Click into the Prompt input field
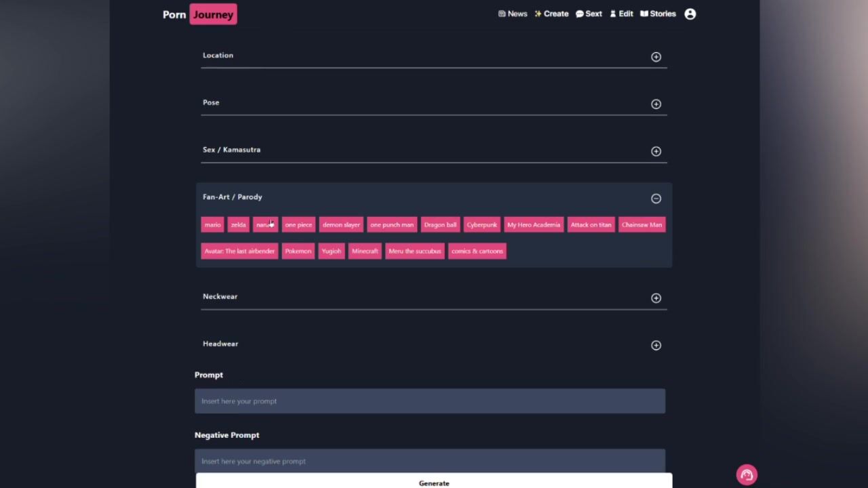 (430, 401)
